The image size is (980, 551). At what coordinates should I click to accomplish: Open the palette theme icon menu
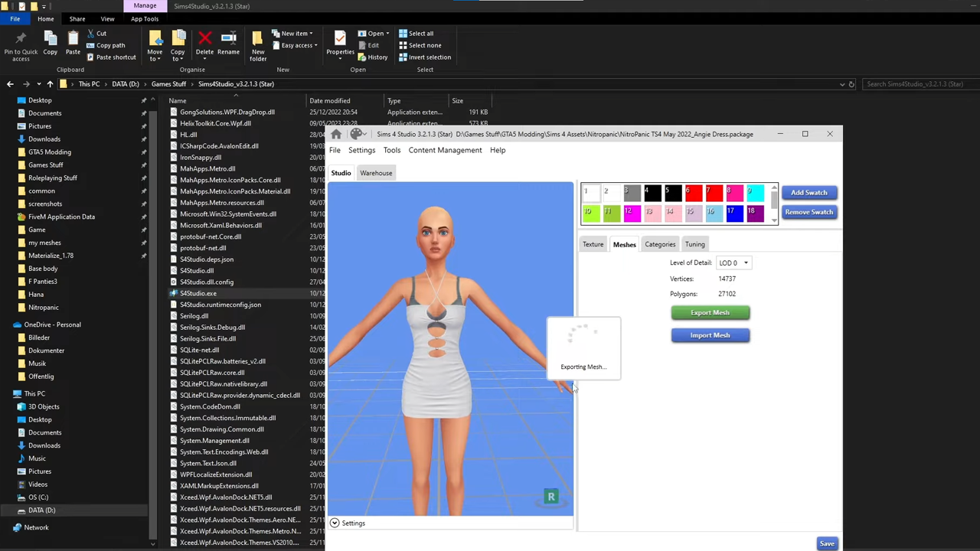coord(357,135)
